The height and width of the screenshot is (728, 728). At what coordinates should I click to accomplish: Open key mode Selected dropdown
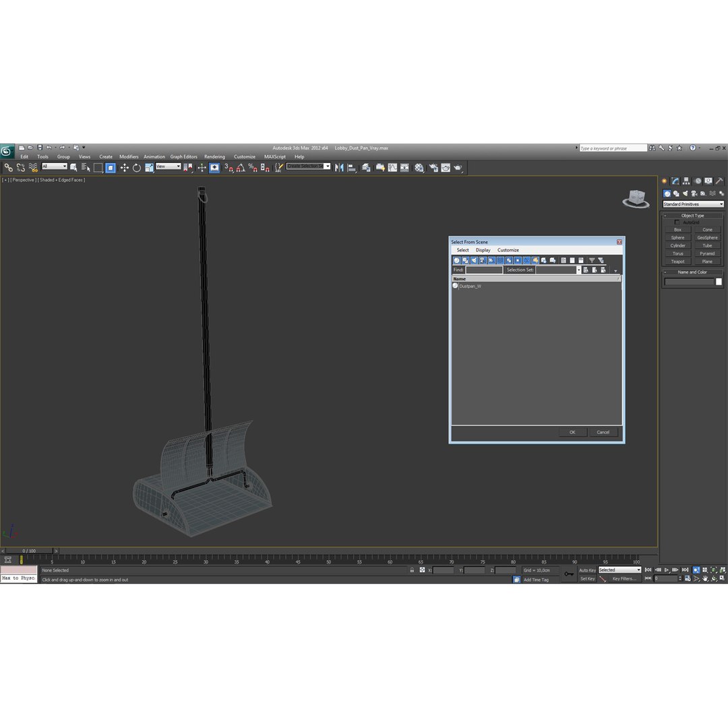point(619,570)
